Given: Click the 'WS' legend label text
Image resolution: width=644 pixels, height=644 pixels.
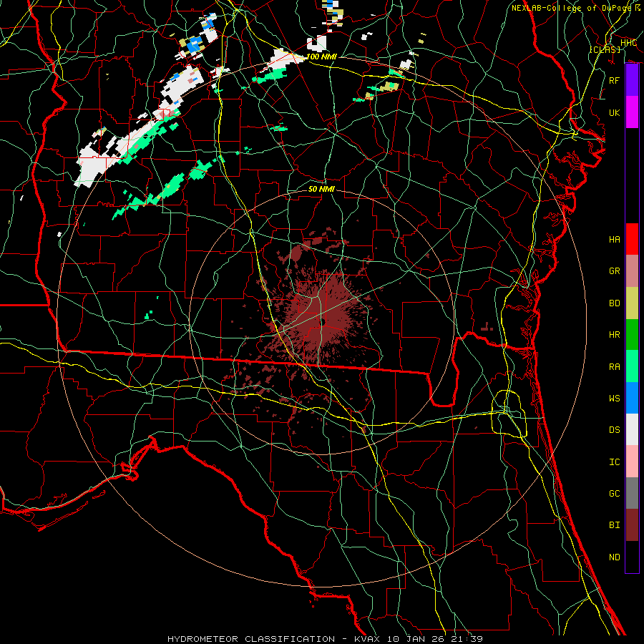Looking at the screenshot, I should 615,399.
